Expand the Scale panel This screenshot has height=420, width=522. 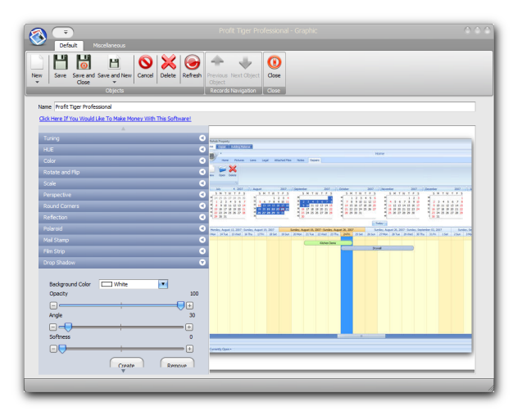point(124,183)
